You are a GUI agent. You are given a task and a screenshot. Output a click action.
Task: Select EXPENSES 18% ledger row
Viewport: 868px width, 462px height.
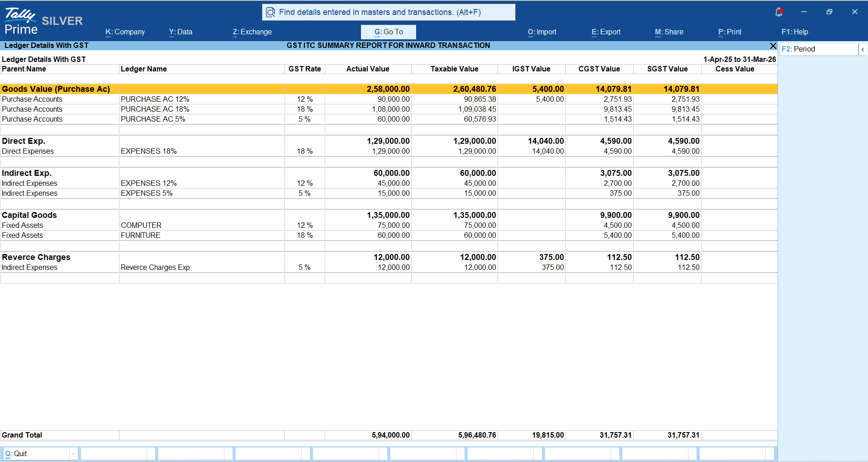389,151
